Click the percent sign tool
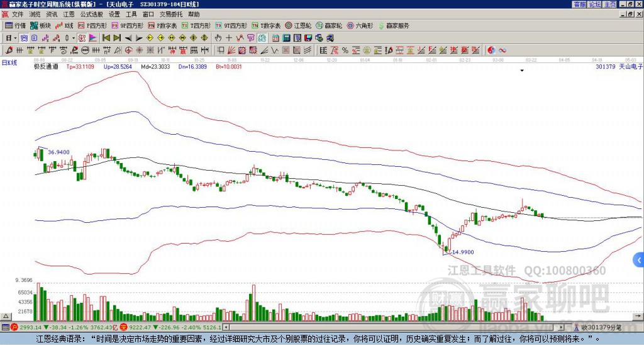This screenshot has width=644, height=345. pyautogui.click(x=345, y=50)
